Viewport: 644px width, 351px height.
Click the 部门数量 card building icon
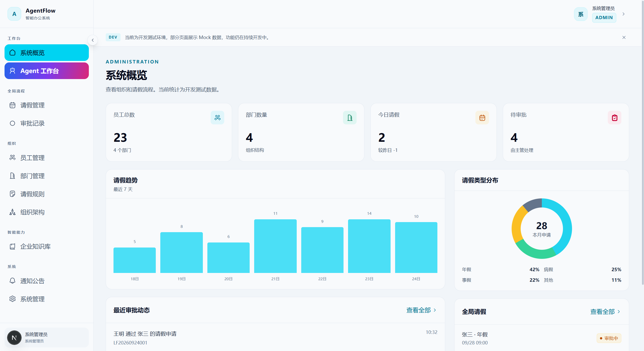coord(350,118)
